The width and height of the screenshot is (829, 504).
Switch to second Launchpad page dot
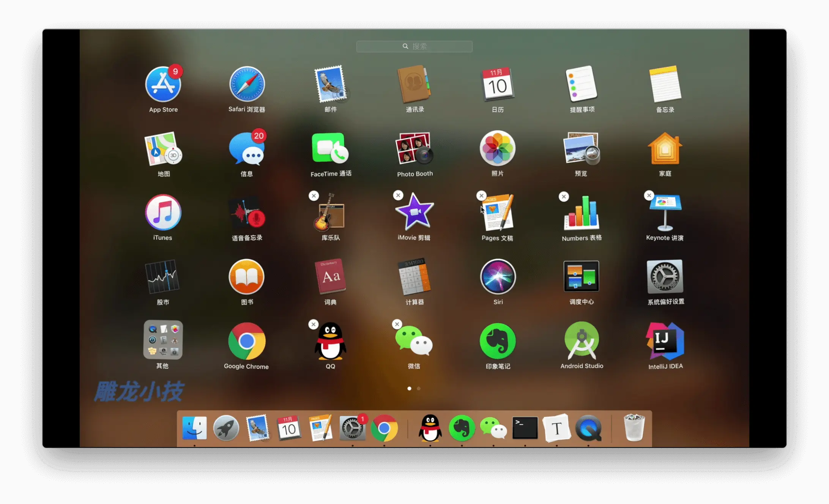coord(418,388)
